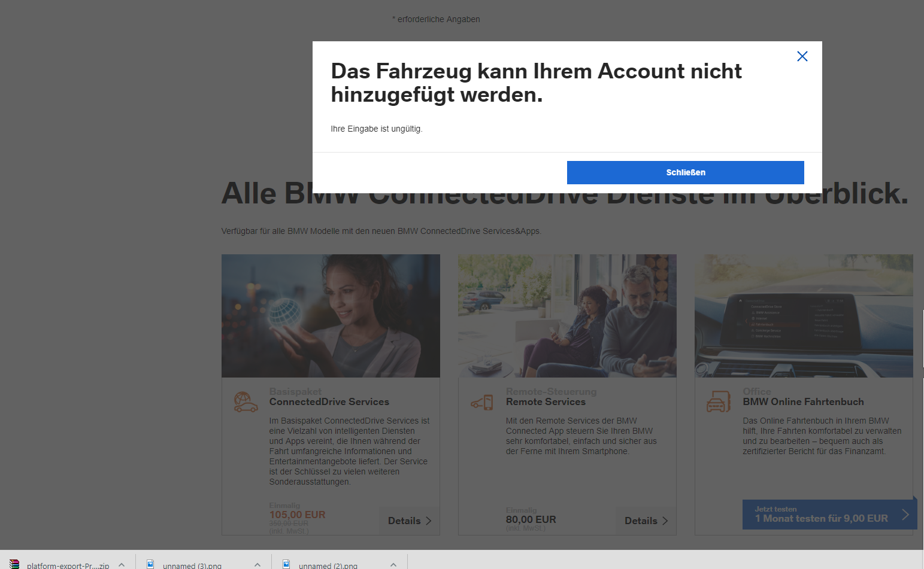Open the woman holding globe thumbnail
This screenshot has height=569, width=924.
pos(331,316)
